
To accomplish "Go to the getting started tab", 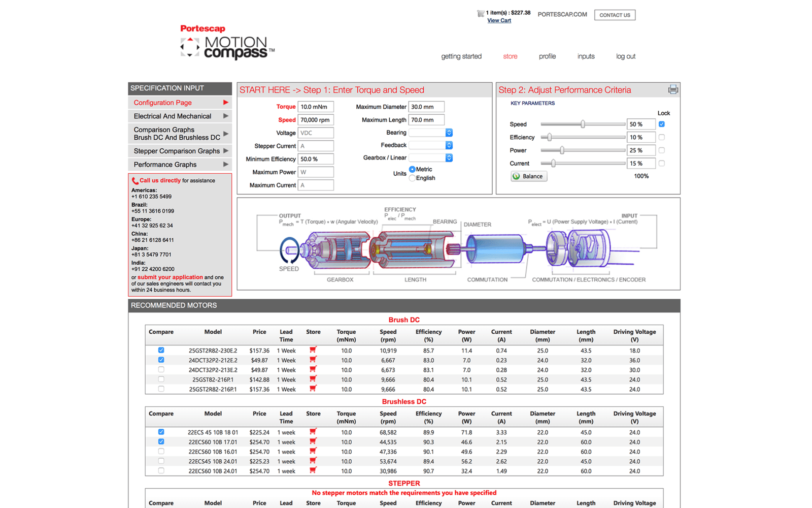I will [461, 56].
